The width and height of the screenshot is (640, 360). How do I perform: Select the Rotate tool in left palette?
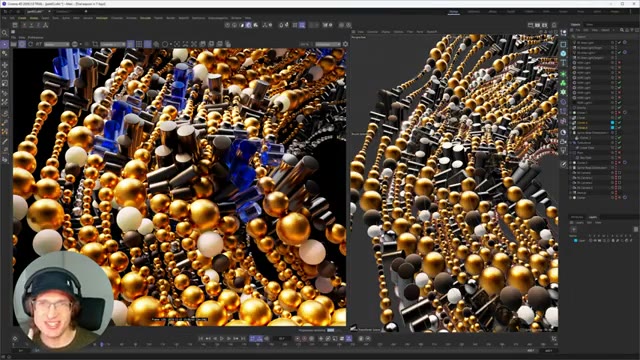[x=5, y=74]
